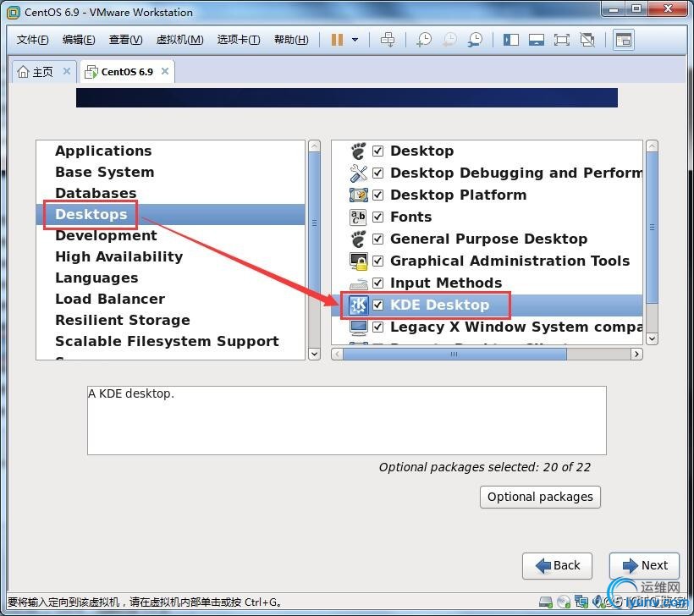Click the Input Methods keyboard icon

click(x=359, y=283)
